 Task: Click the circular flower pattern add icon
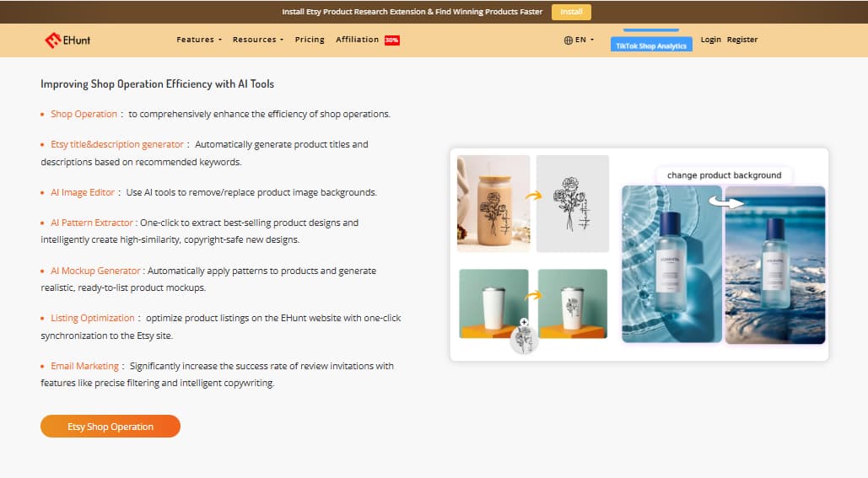[x=524, y=337]
